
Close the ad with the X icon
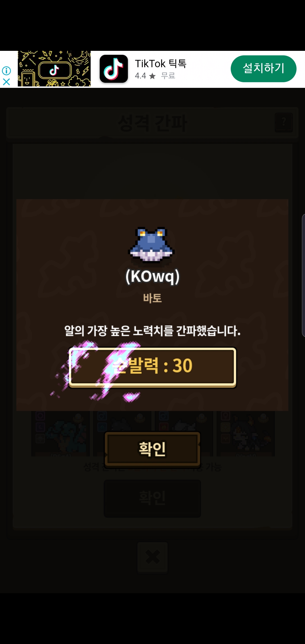click(6, 82)
